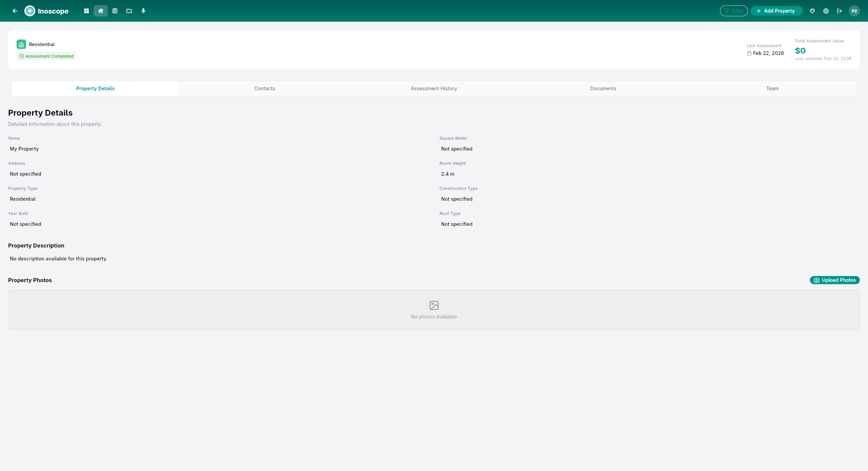Open the Assessment History tab
Viewport: 868px width, 471px height.
[434, 88]
